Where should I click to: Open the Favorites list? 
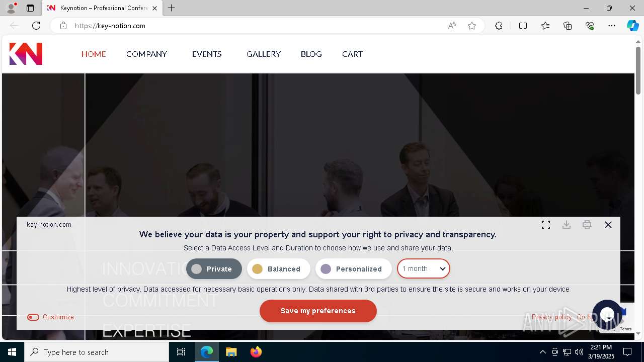click(x=545, y=26)
